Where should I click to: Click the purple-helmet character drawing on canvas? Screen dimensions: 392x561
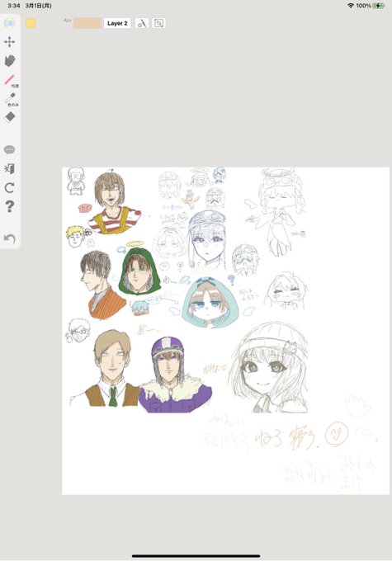173,375
